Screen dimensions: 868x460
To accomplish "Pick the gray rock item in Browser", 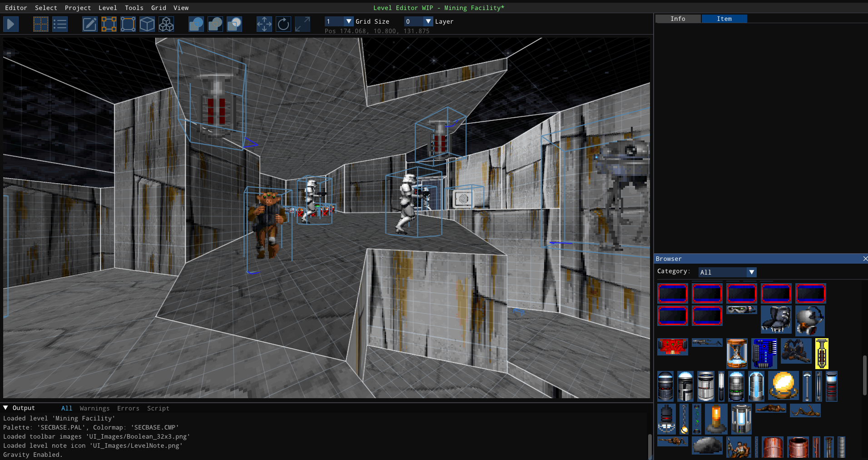I will pos(707,445).
